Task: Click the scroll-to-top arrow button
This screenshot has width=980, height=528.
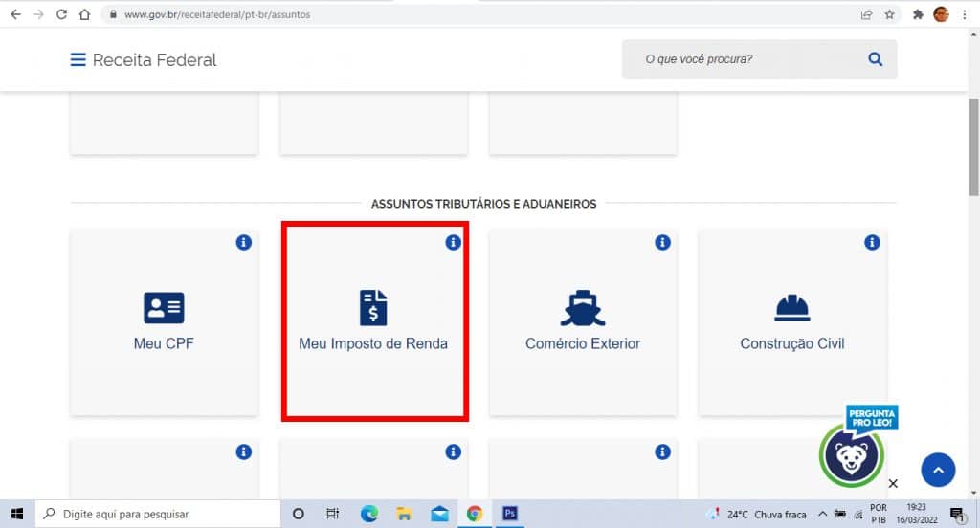Action: coord(938,470)
